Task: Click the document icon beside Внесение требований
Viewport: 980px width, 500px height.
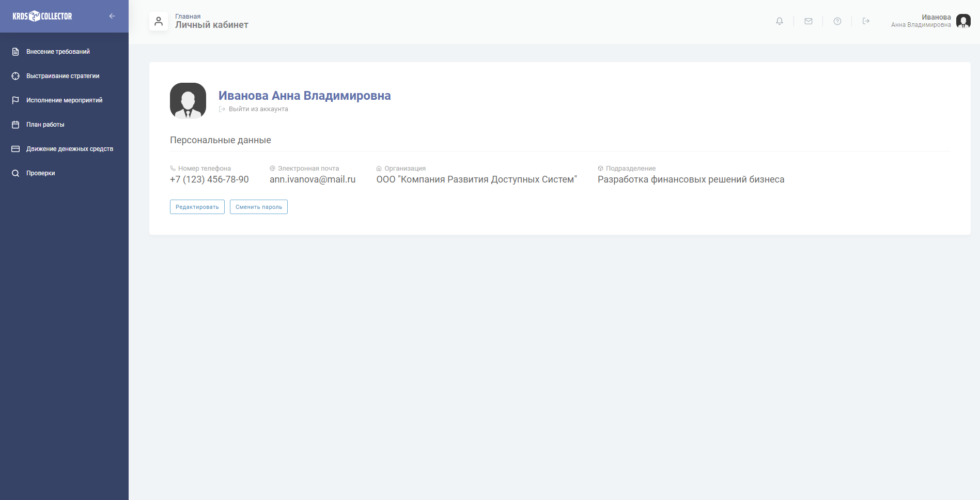Action: point(15,52)
